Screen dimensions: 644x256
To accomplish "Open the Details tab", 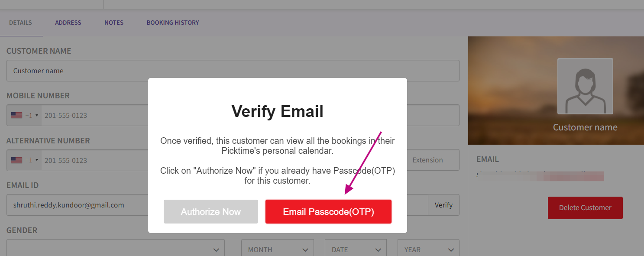I will (x=20, y=23).
